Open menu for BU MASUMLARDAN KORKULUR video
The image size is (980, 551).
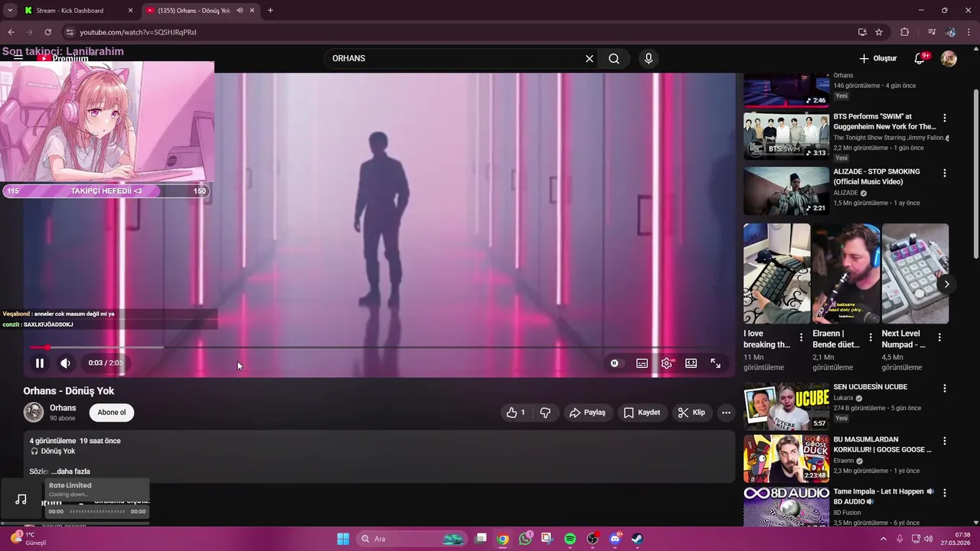pos(945,441)
